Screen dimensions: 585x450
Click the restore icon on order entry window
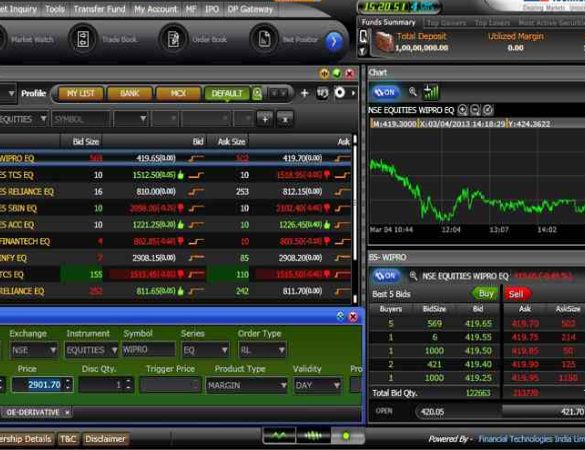(340, 317)
